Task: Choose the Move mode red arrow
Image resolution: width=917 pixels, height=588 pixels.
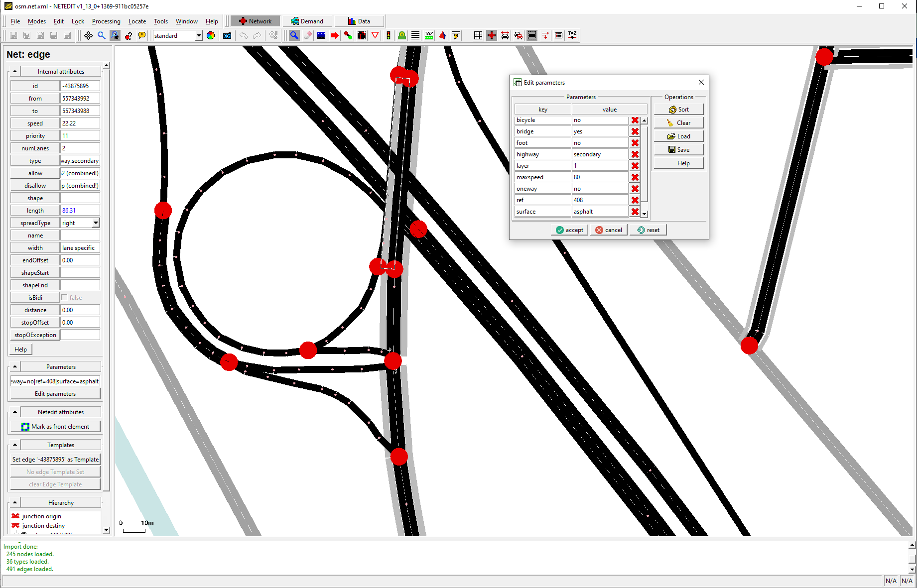Action: [x=335, y=35]
